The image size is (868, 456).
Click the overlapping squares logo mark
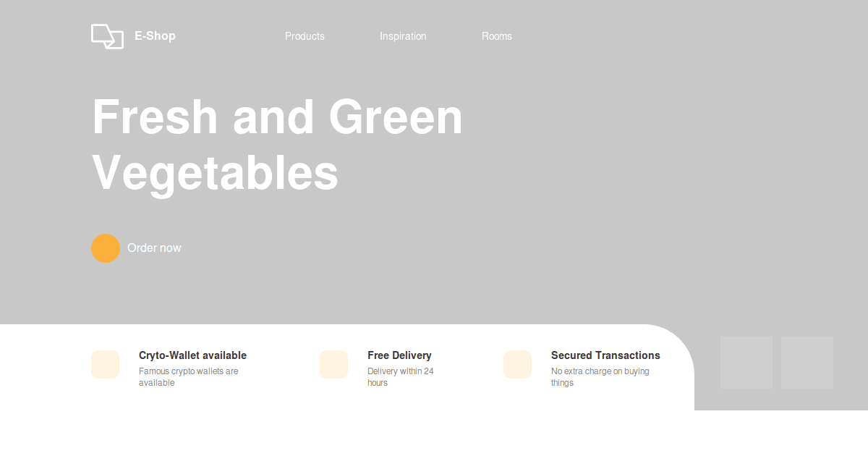click(x=107, y=35)
